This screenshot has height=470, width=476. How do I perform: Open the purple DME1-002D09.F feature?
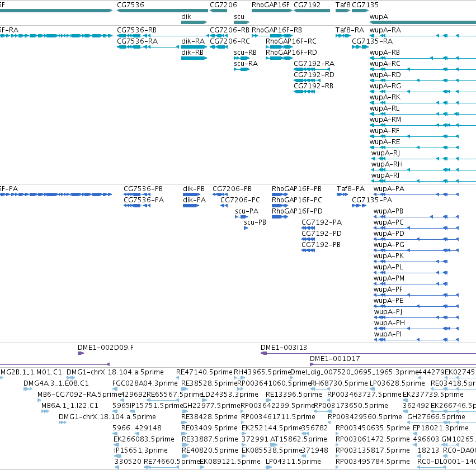click(x=81, y=353)
